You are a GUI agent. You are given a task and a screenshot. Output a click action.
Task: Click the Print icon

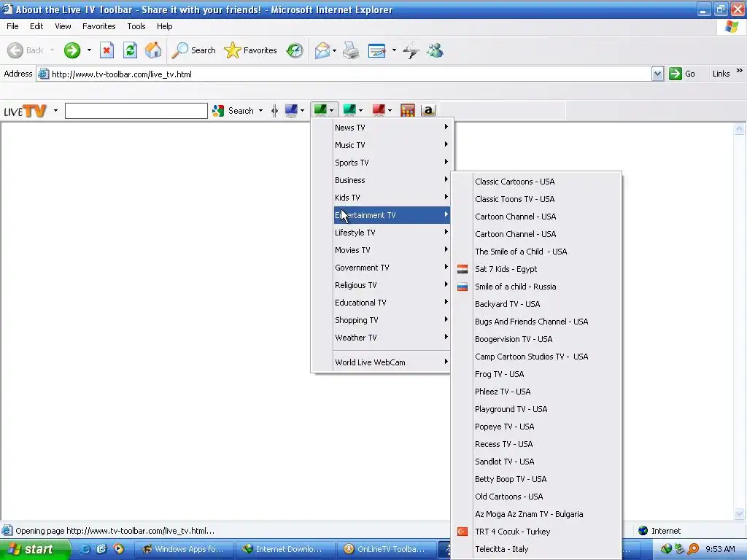pyautogui.click(x=351, y=50)
